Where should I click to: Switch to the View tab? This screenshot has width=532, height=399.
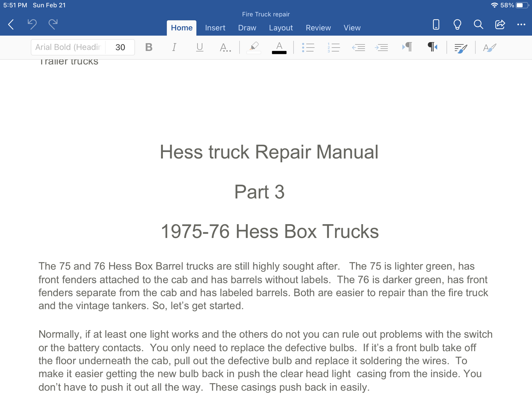pyautogui.click(x=352, y=28)
